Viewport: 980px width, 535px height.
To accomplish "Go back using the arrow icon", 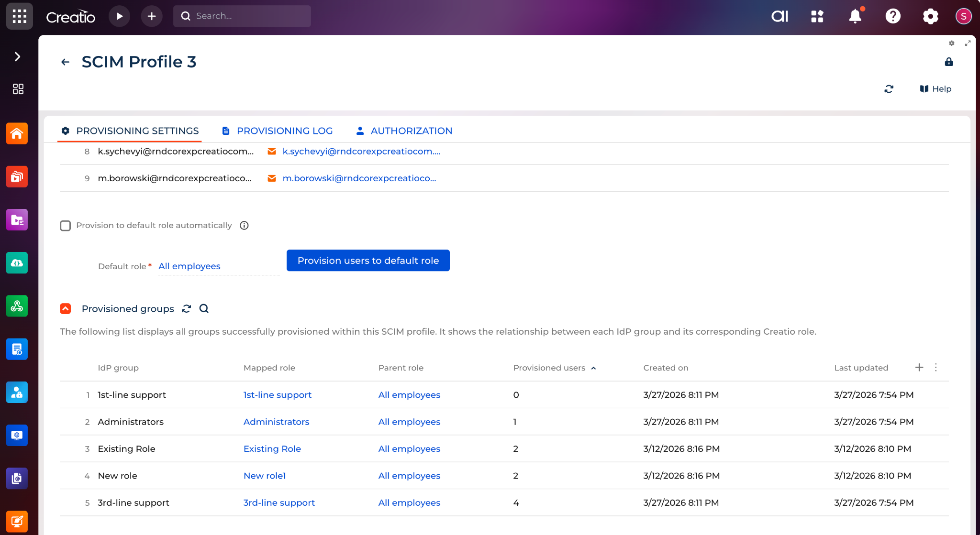I will pyautogui.click(x=66, y=62).
